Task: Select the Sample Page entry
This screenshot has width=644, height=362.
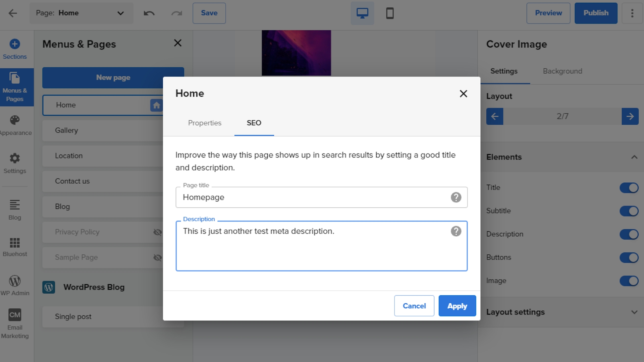Action: click(x=103, y=257)
